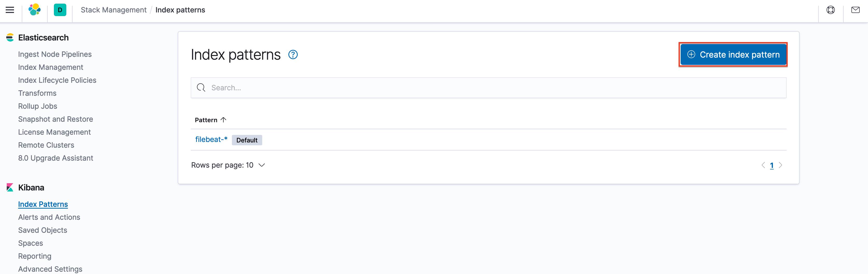Open the filebeat-* index pattern link

click(x=211, y=139)
